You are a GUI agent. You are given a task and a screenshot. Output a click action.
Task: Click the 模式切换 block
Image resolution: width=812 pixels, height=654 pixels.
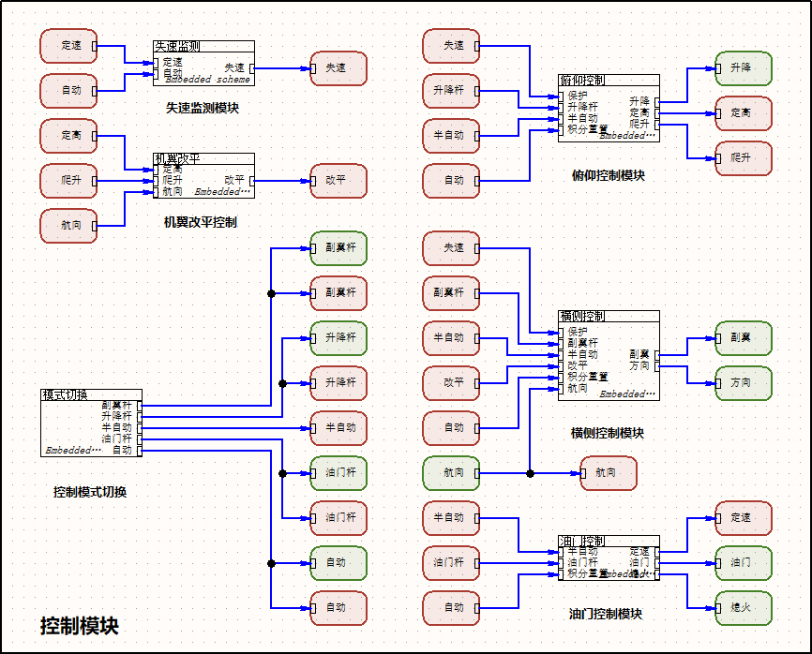tap(91, 423)
